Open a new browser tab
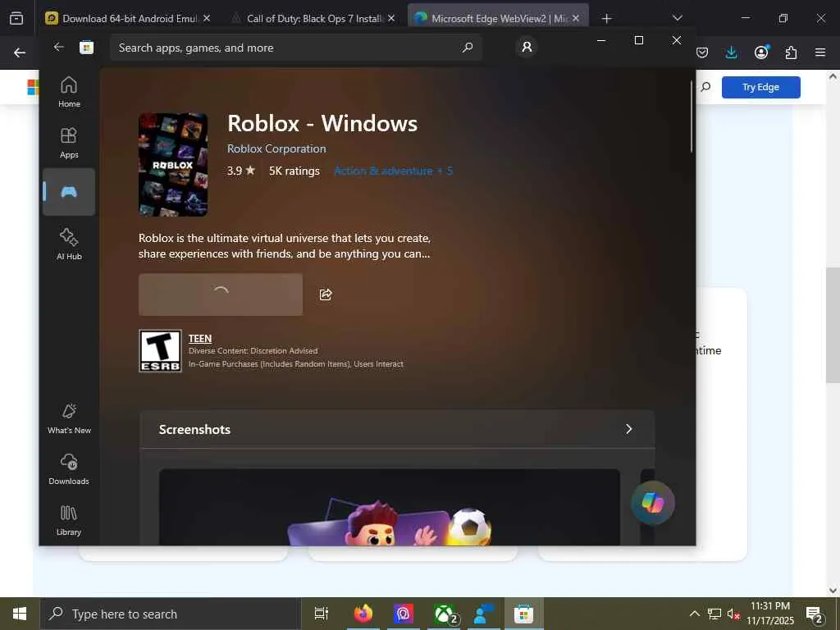 tap(606, 19)
